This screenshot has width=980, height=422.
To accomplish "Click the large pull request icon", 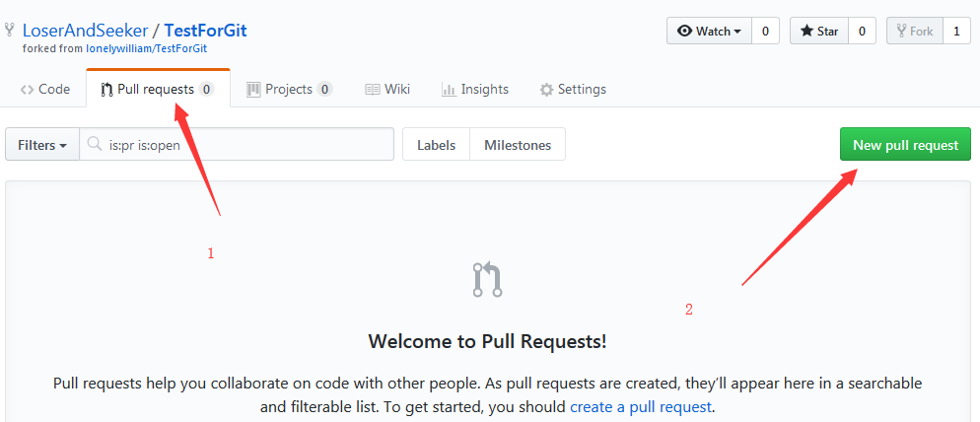I will coord(487,280).
